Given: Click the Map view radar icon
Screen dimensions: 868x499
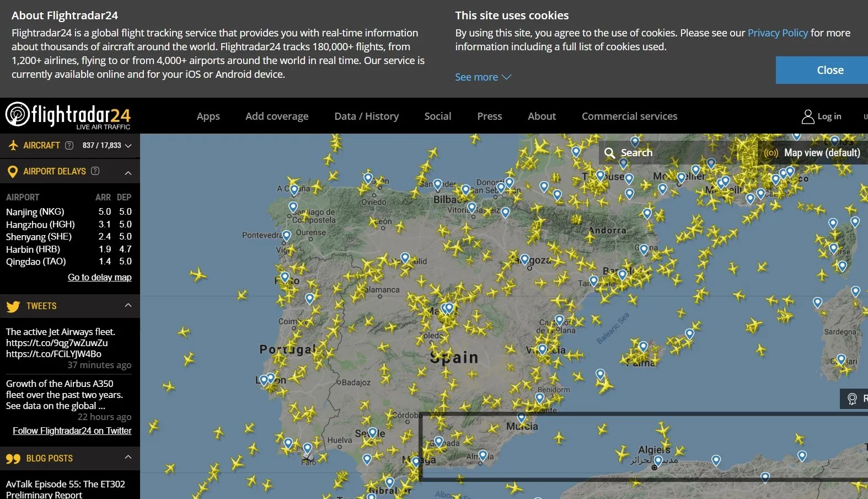Looking at the screenshot, I should [x=771, y=153].
